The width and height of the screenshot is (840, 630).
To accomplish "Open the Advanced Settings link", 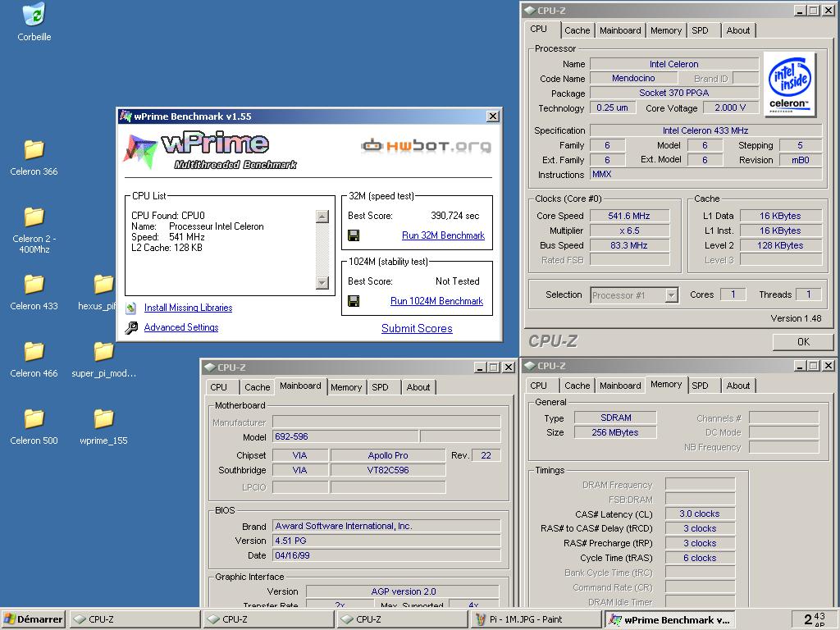I will coord(181,327).
